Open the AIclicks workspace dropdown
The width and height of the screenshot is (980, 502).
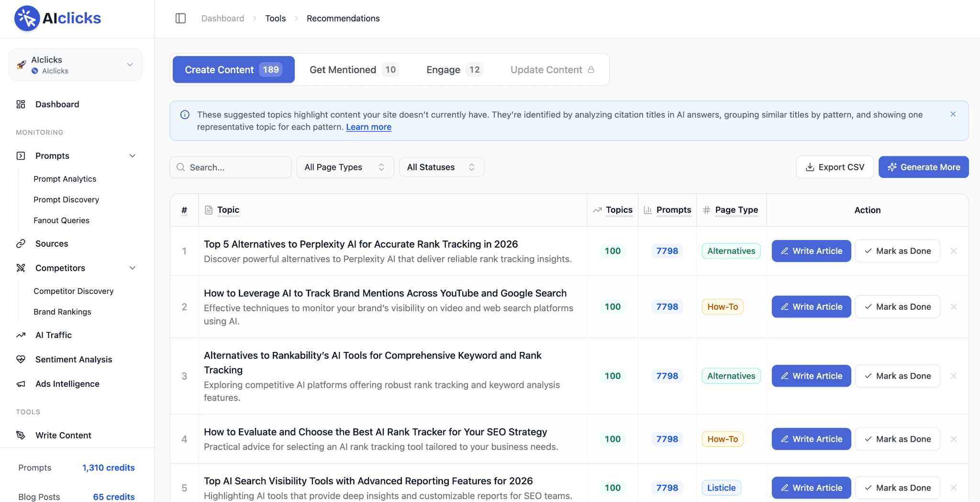coord(76,65)
